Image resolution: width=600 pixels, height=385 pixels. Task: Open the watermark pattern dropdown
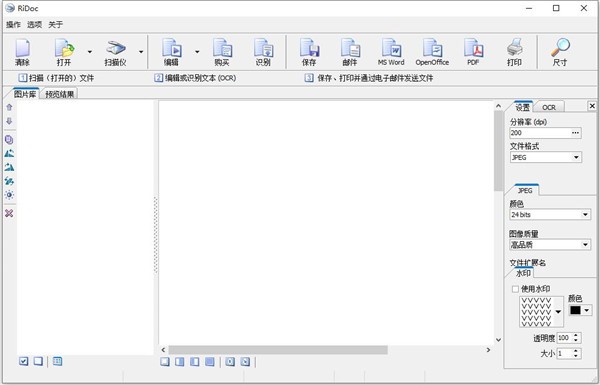(558, 312)
